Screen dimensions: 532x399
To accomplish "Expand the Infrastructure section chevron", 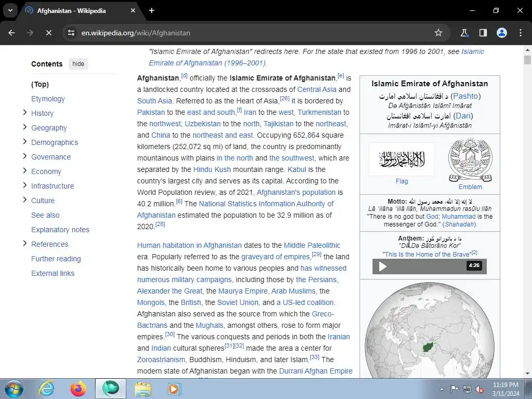I will [25, 185].
